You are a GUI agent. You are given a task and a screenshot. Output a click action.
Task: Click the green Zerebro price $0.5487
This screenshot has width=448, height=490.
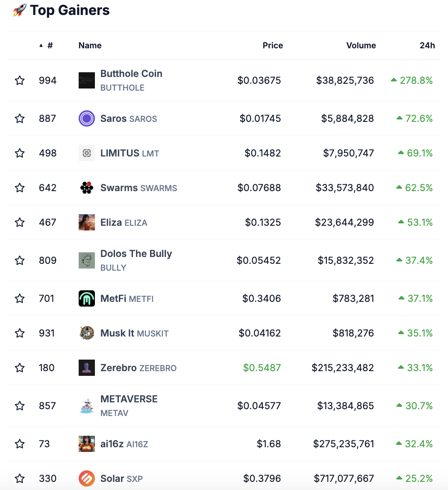coord(262,368)
